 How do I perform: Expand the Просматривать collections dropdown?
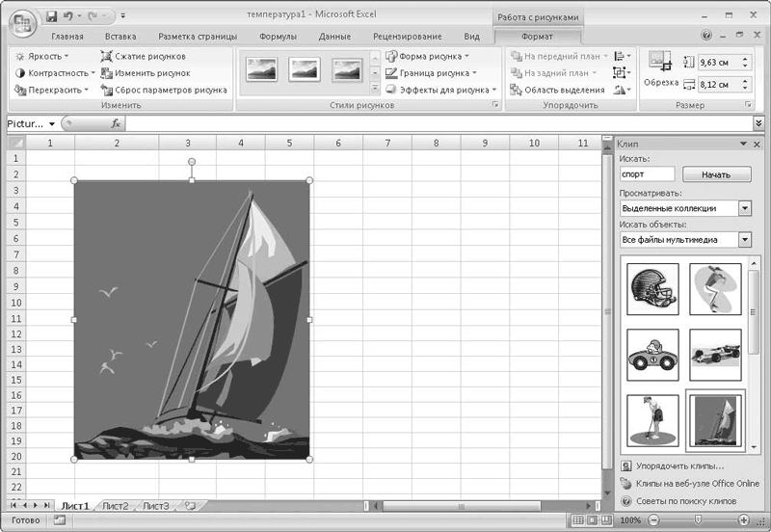744,208
